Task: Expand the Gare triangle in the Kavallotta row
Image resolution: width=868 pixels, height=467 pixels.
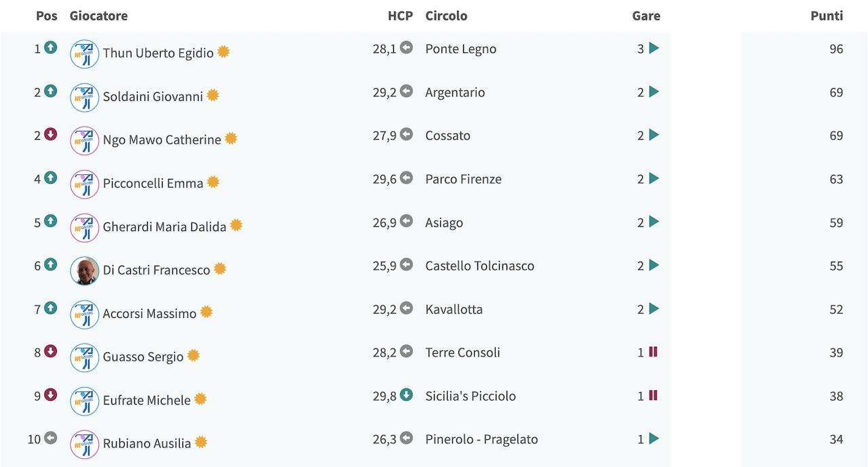Action: pos(654,308)
